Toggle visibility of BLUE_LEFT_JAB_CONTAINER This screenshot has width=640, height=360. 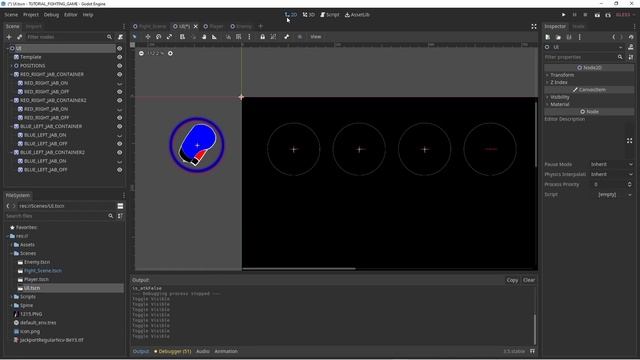tap(120, 126)
